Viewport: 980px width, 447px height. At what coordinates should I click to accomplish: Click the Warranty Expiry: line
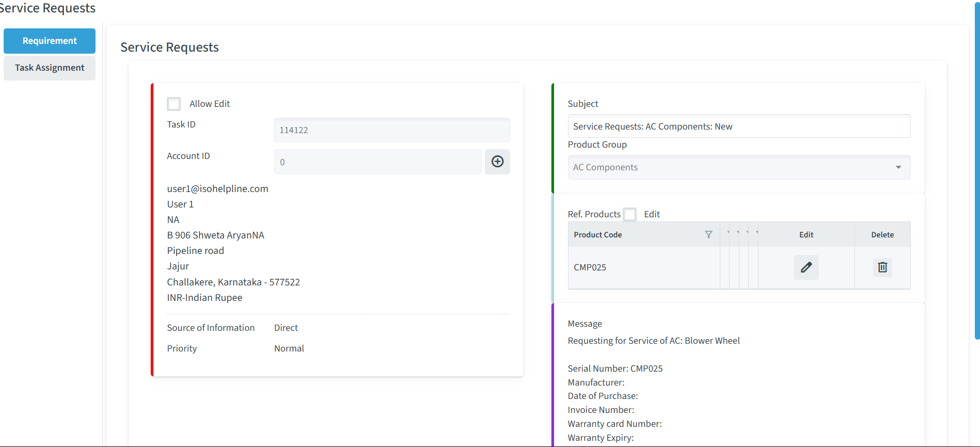click(x=600, y=438)
